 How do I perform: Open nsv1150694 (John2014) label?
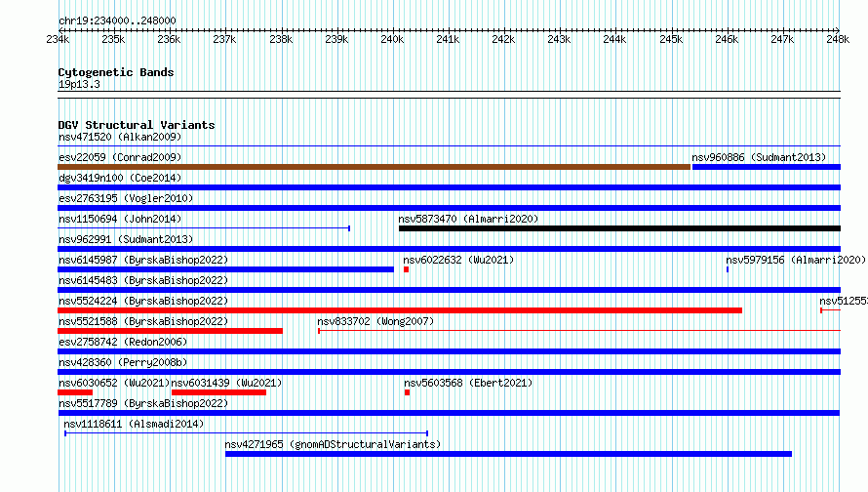click(120, 219)
